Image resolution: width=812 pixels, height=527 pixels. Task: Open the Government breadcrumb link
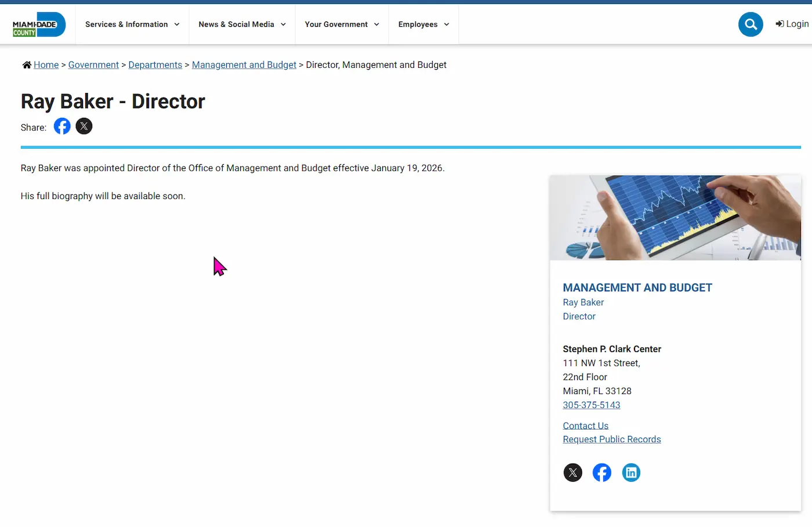point(93,65)
